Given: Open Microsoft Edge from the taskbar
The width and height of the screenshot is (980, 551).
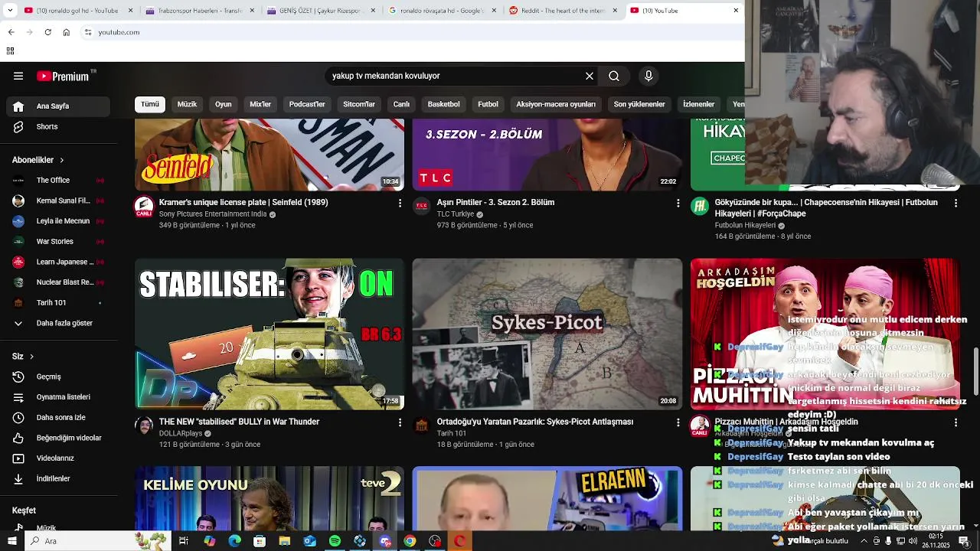Looking at the screenshot, I should tap(234, 541).
